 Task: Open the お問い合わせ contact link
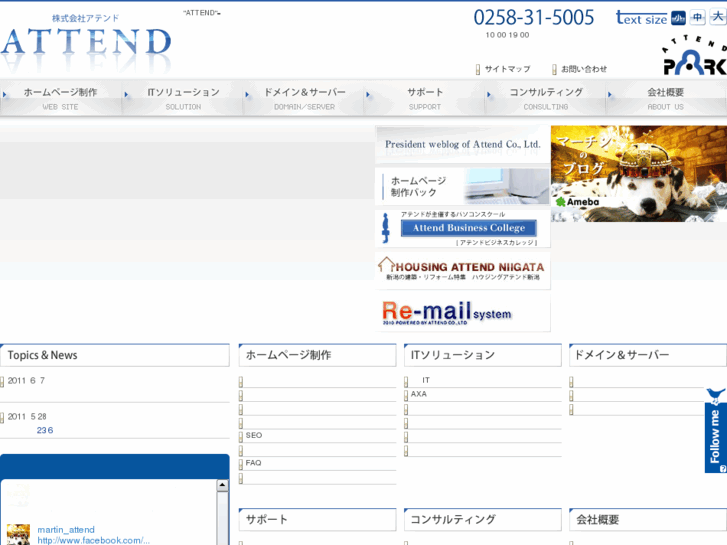coord(580,69)
